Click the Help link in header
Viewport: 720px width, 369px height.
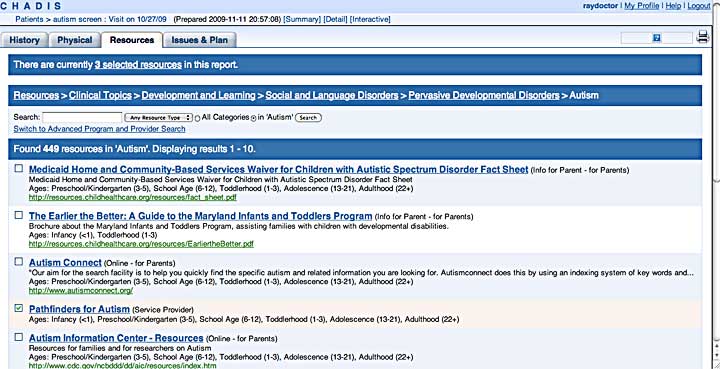[x=673, y=6]
